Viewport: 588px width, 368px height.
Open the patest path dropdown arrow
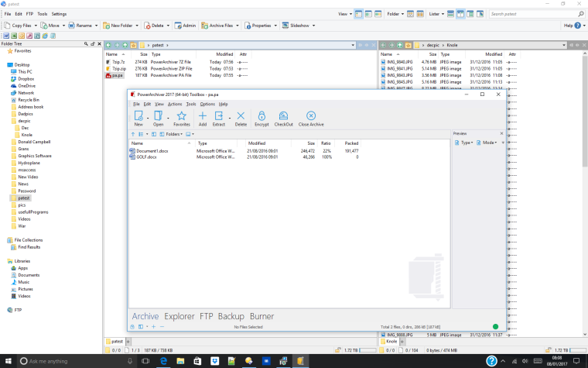pos(353,45)
